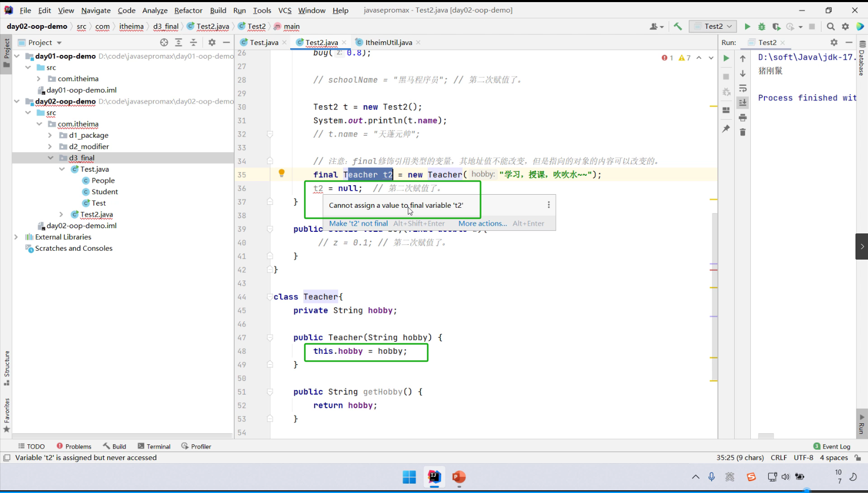This screenshot has height=493, width=868.
Task: Collapse the d3_final folder in tree
Action: click(x=51, y=158)
